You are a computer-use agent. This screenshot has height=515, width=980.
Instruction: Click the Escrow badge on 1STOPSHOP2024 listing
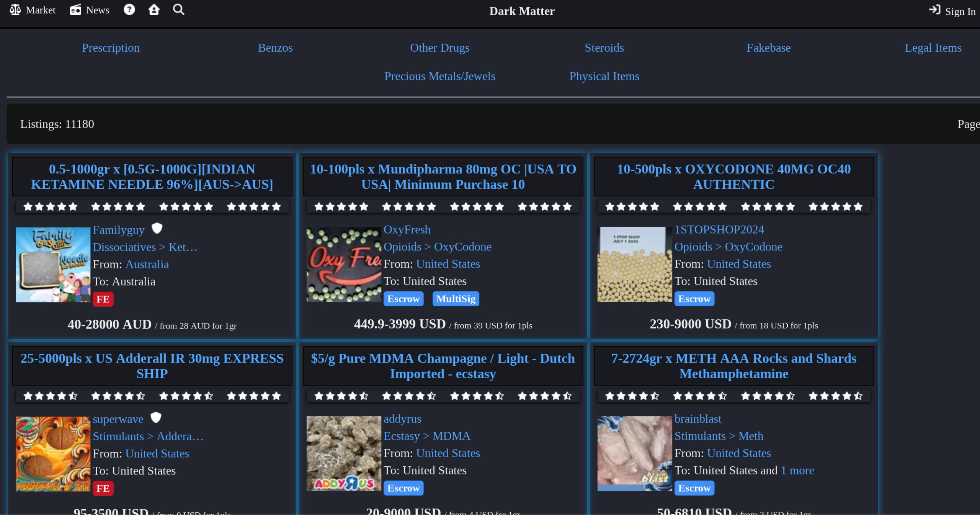coord(694,299)
